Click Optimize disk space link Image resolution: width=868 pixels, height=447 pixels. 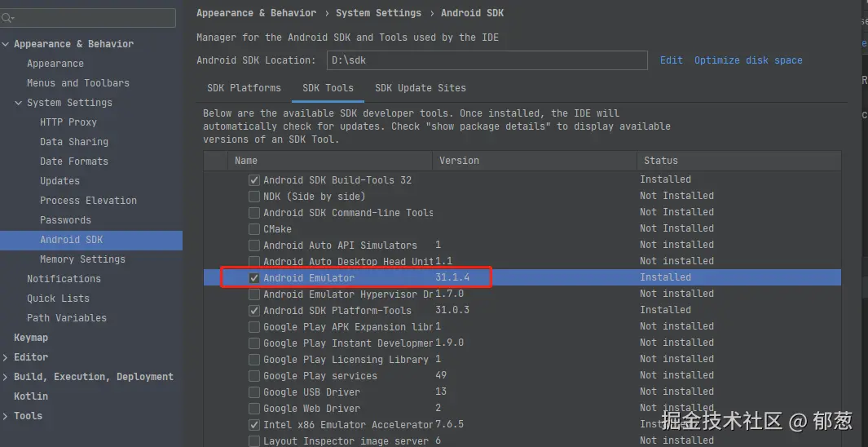point(748,60)
